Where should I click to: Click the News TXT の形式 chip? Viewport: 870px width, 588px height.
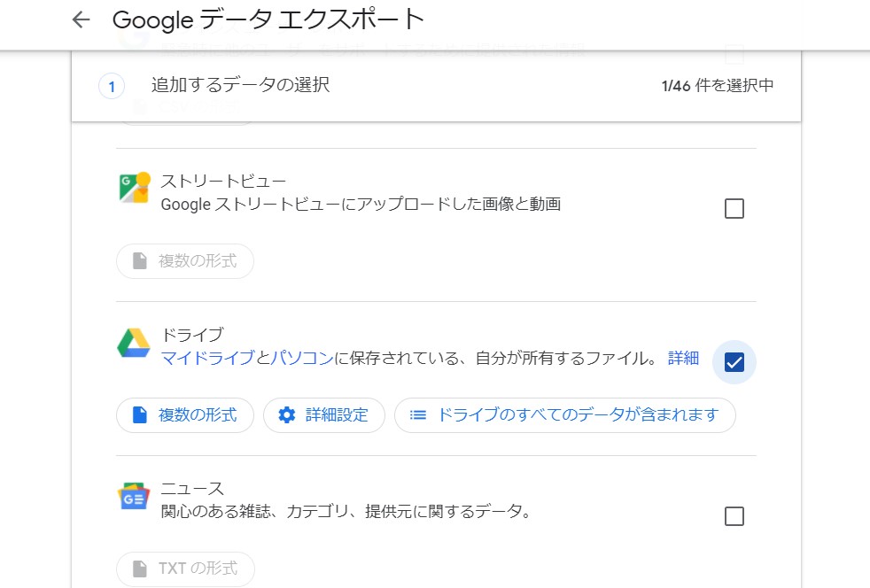[185, 568]
